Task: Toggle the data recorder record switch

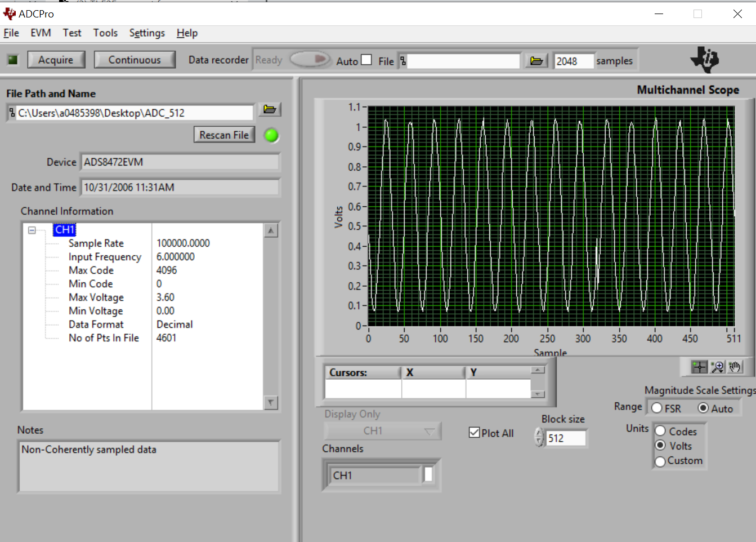Action: pos(309,60)
